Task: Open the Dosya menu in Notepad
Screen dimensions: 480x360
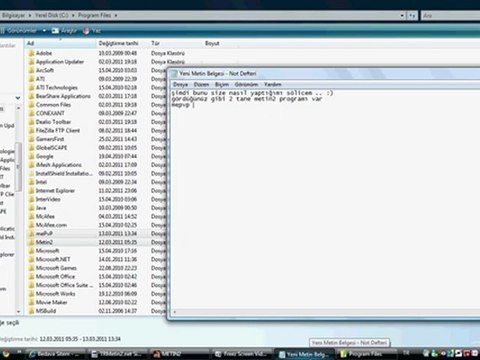Action: tap(181, 85)
